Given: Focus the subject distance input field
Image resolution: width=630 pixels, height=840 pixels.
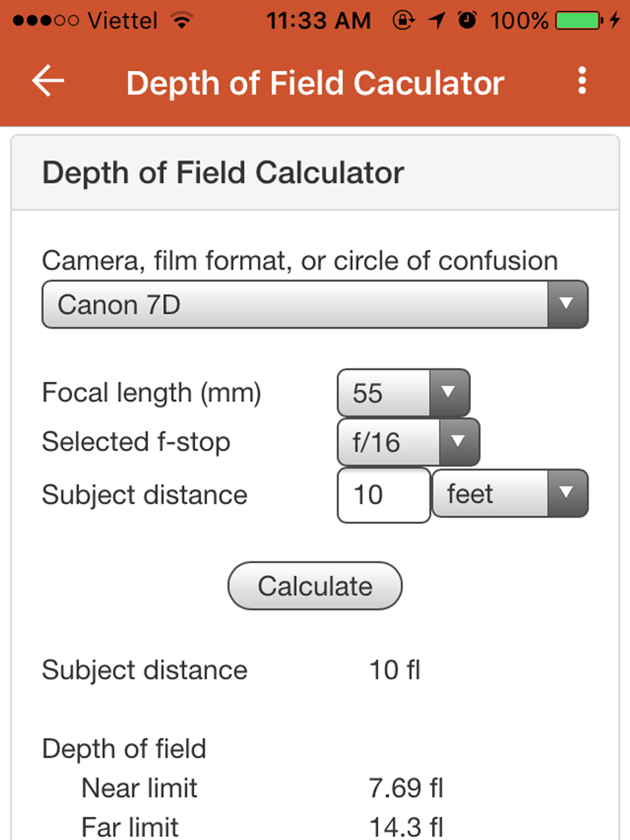Looking at the screenshot, I should [384, 495].
